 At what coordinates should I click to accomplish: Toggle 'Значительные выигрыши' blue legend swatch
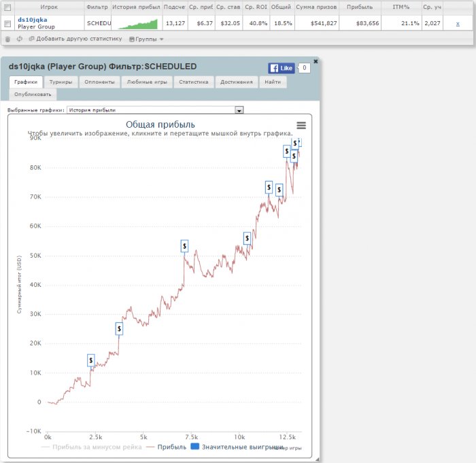tap(194, 447)
